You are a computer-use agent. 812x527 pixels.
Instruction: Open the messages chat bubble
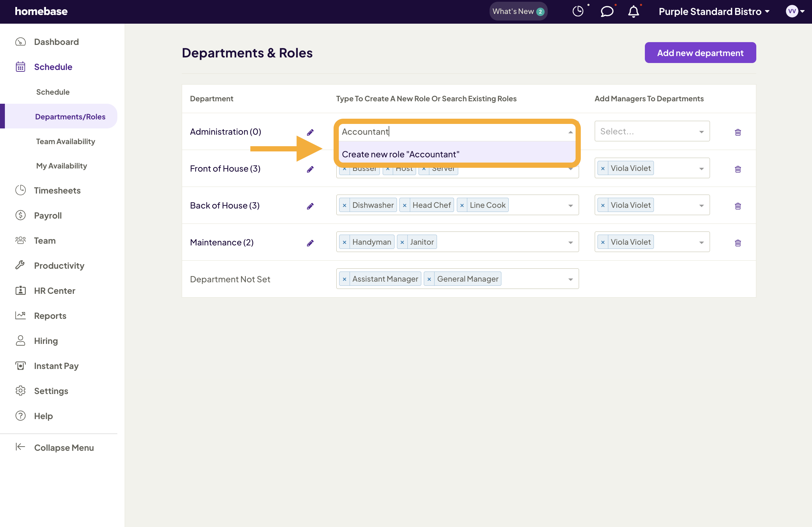[x=607, y=11]
